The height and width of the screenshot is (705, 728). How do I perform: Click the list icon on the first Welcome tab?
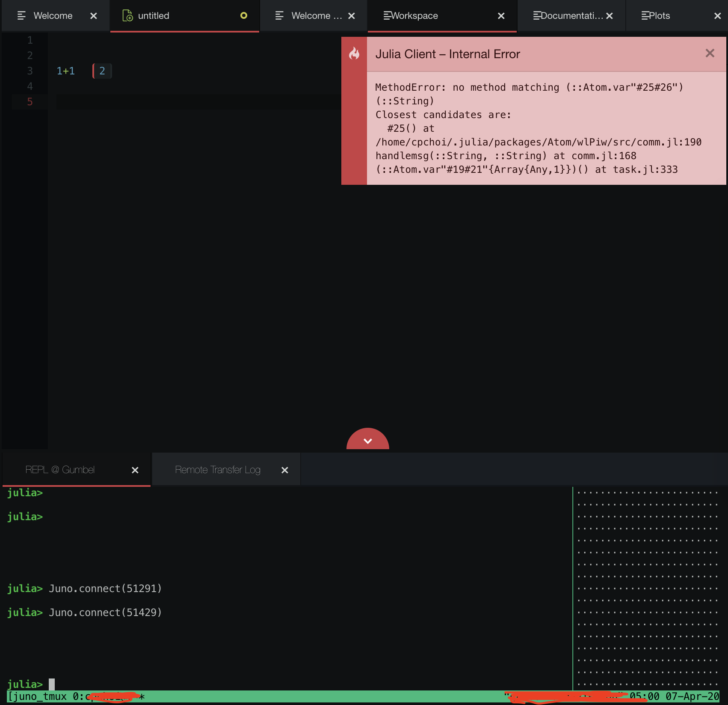point(21,15)
